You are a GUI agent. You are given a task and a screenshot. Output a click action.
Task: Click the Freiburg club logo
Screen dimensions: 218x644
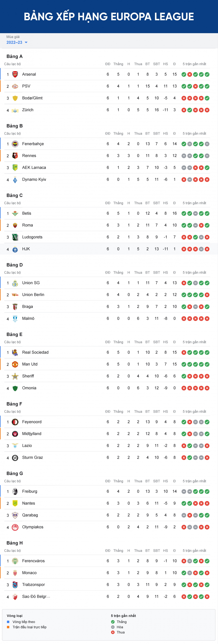tap(15, 491)
